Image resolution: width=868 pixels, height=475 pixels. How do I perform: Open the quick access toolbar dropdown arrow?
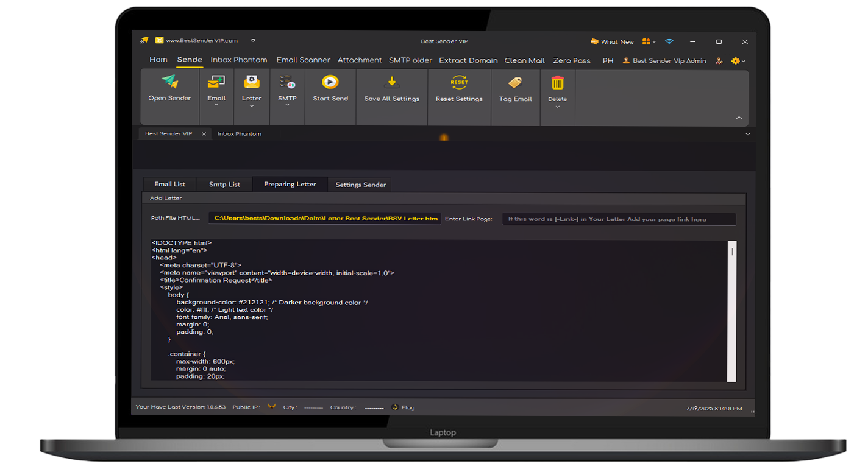click(253, 41)
